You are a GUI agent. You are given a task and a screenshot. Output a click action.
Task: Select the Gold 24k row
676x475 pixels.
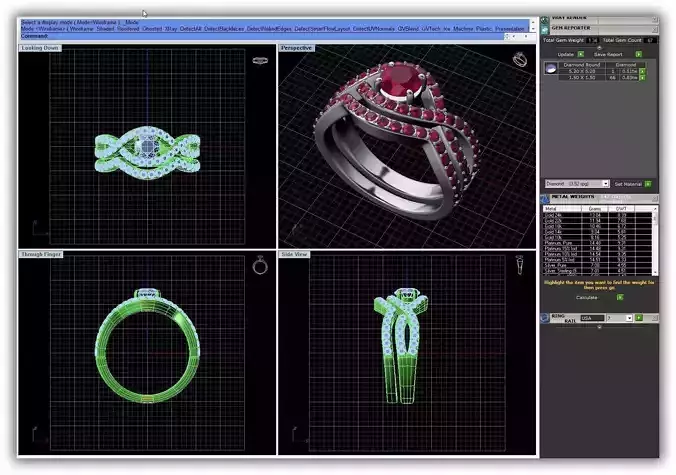(598, 215)
